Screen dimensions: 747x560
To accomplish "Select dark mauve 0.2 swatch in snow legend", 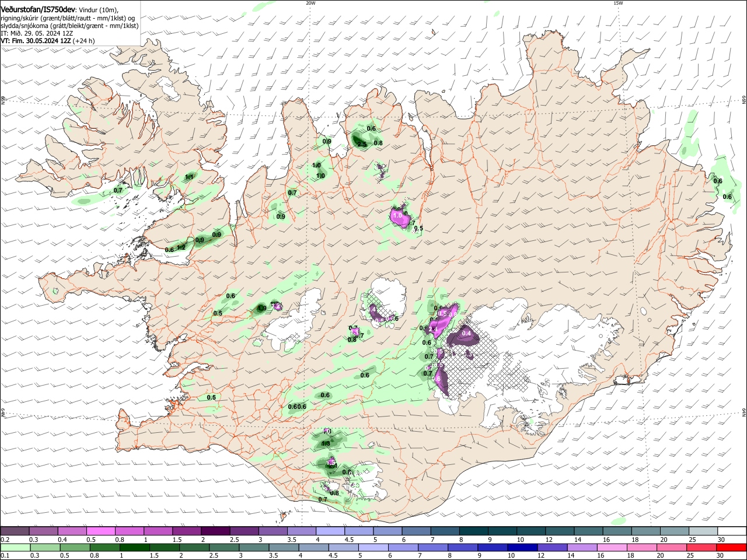I will (15, 531).
